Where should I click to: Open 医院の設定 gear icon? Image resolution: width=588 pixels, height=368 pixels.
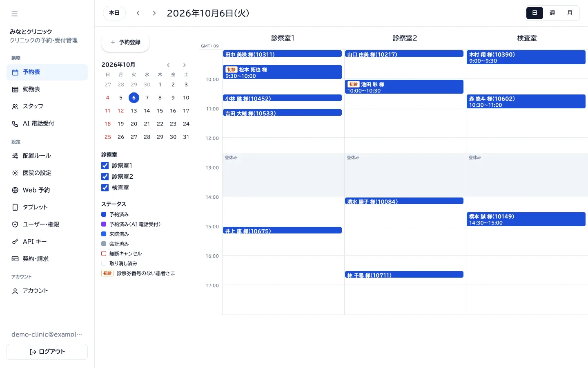pyautogui.click(x=15, y=173)
